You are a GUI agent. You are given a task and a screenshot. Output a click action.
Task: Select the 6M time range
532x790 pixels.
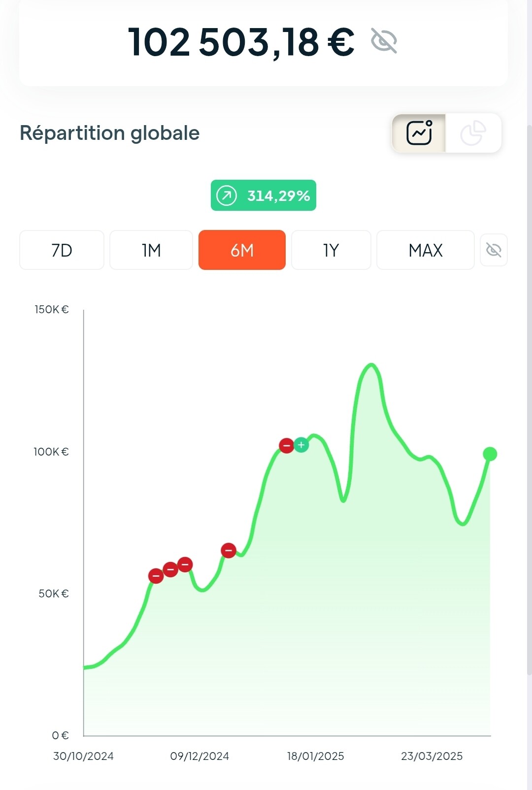pos(242,250)
